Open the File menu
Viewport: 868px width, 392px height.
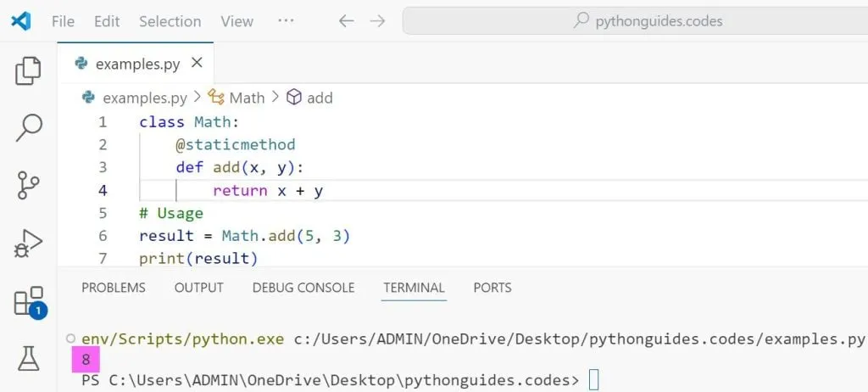pos(63,21)
